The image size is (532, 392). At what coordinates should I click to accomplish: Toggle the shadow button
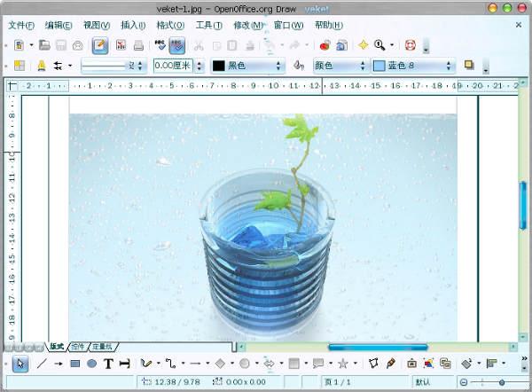(x=469, y=65)
